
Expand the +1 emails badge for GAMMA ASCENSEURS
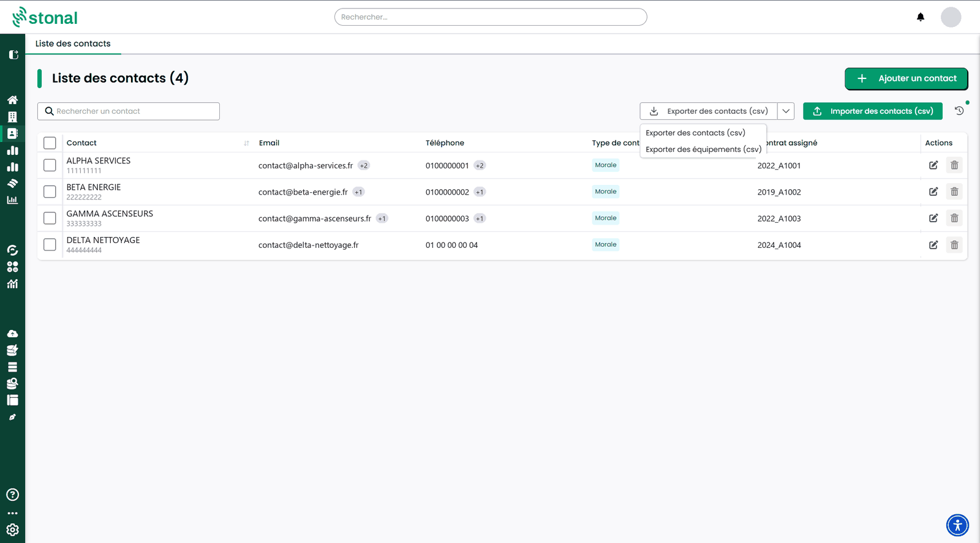tap(382, 219)
